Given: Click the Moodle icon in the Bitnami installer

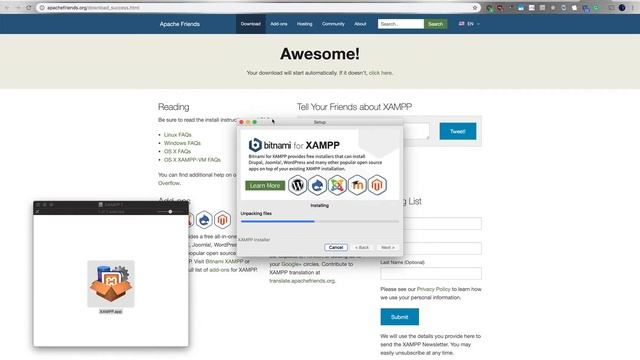Looking at the screenshot, I should coord(357,185).
